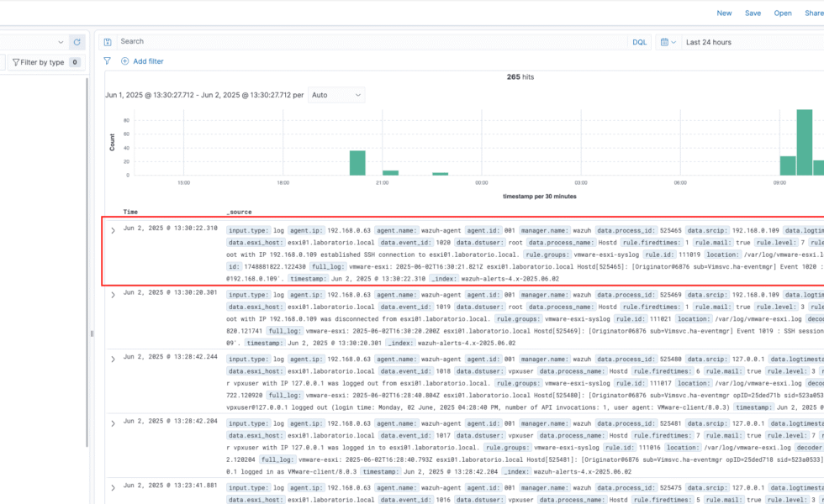Screen dimensions: 824x504
Task: Click the 265 hits count text
Action: tap(520, 76)
